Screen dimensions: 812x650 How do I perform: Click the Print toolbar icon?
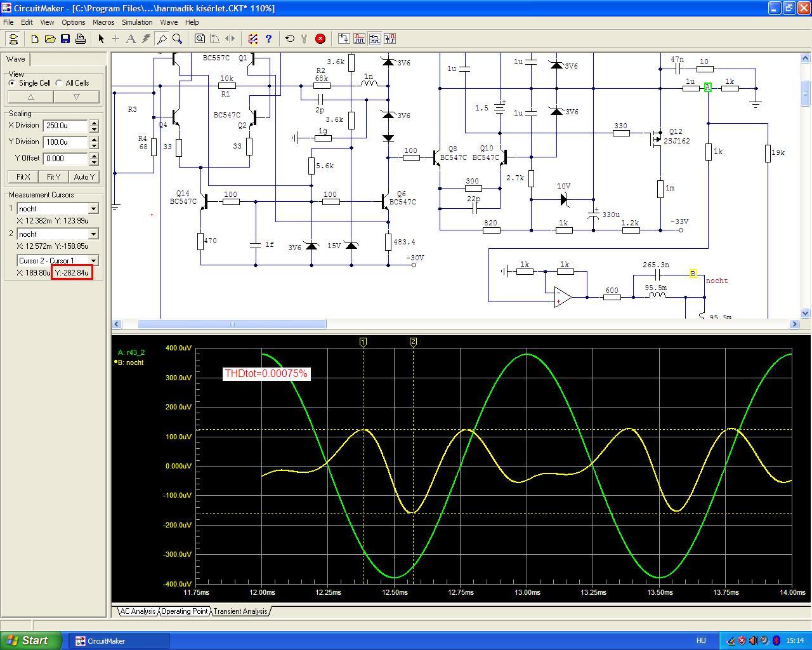(x=81, y=39)
